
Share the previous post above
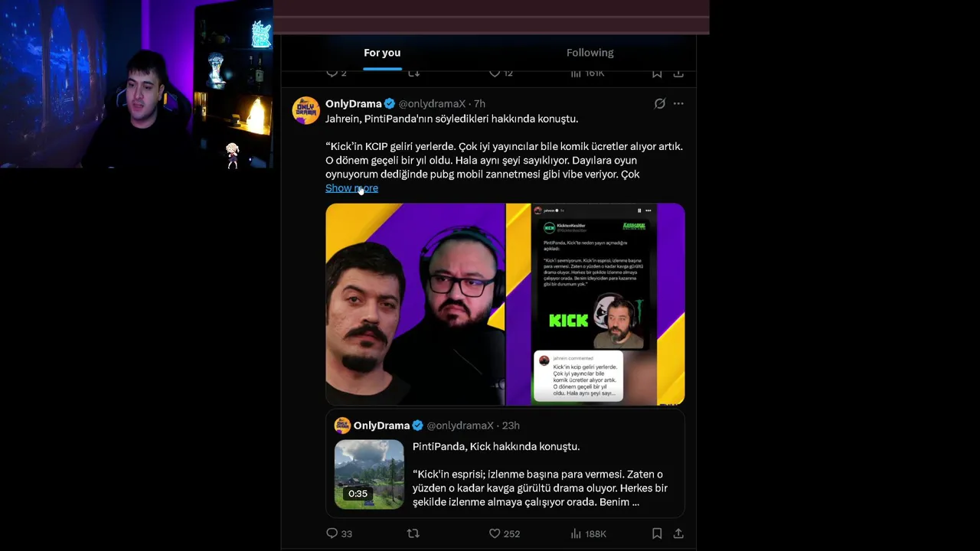pos(678,73)
